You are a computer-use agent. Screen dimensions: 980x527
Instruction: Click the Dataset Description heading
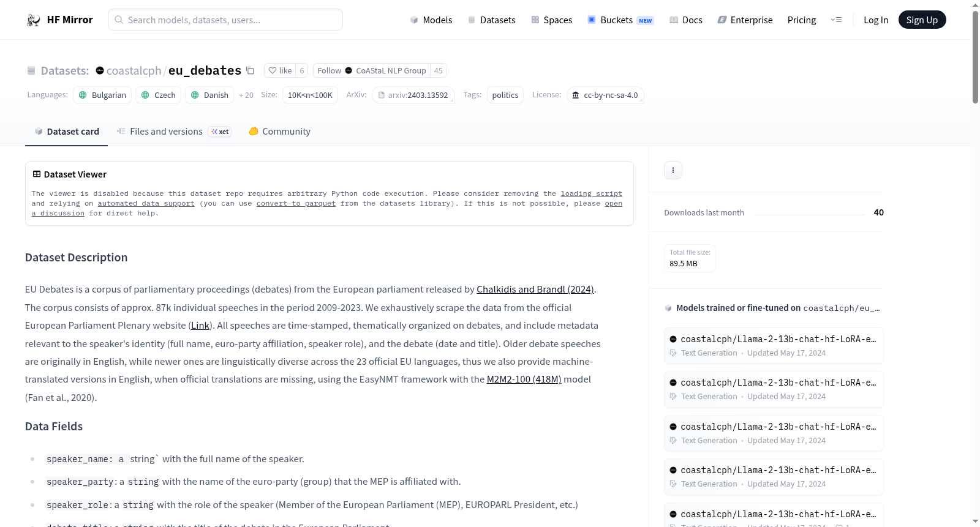[x=77, y=258]
